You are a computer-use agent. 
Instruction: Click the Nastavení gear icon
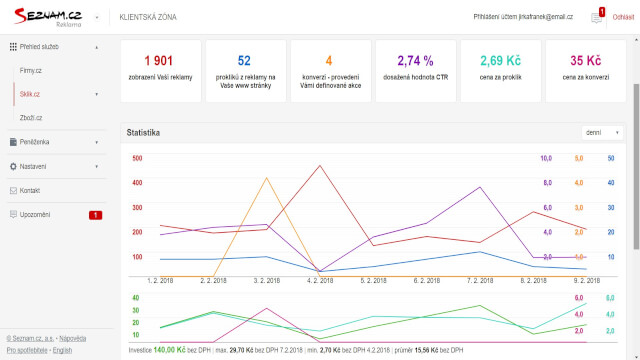(13, 167)
